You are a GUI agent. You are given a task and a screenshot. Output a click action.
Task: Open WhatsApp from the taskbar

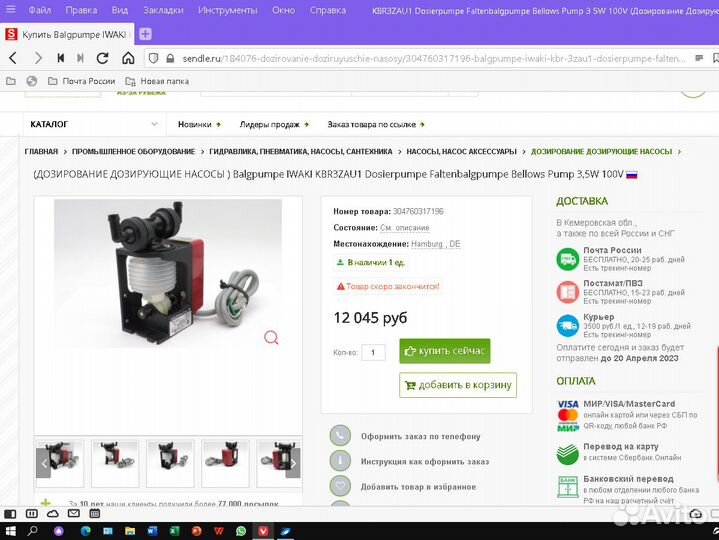click(x=241, y=531)
